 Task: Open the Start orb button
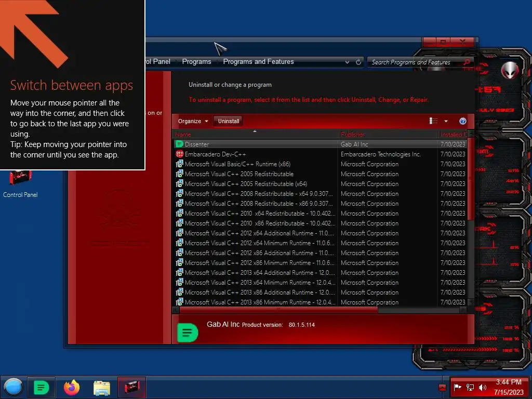14,387
